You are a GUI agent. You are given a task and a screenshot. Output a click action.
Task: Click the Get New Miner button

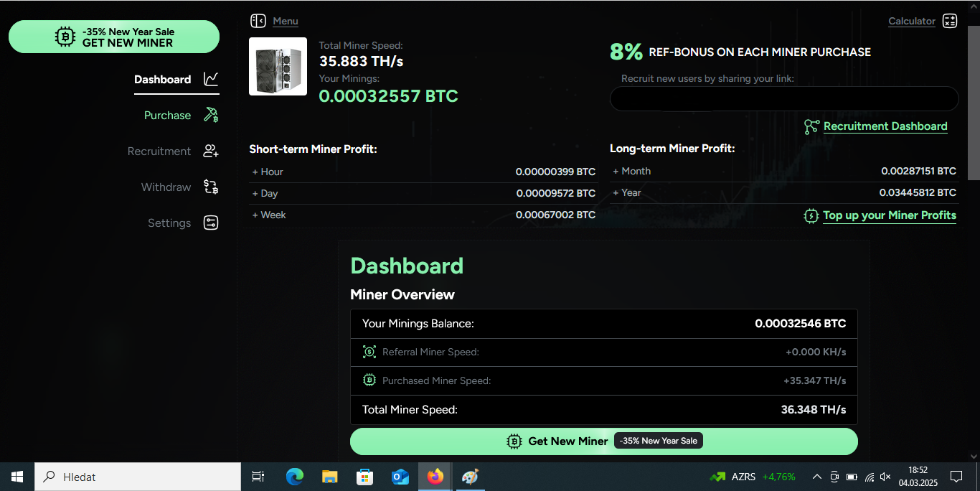pos(604,441)
